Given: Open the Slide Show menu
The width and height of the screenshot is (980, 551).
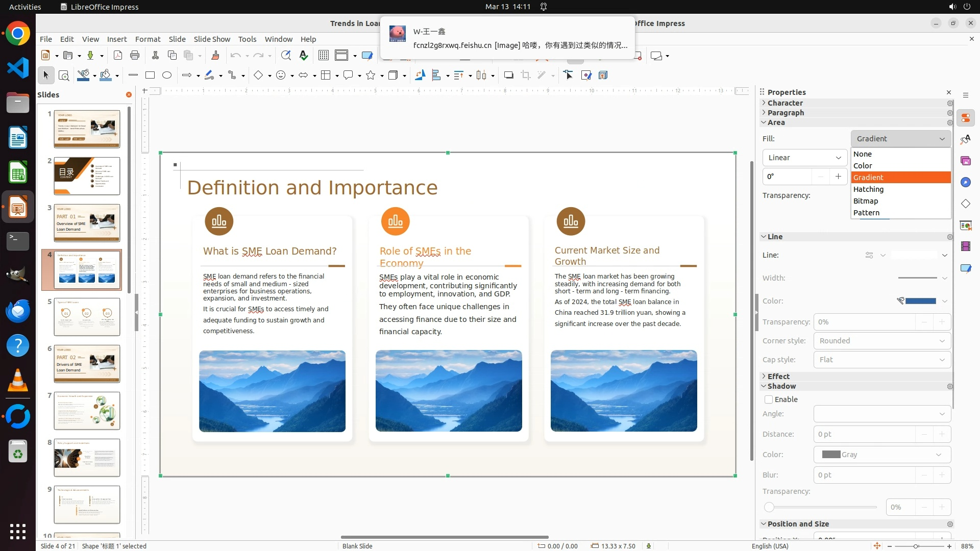Looking at the screenshot, I should pos(212,39).
